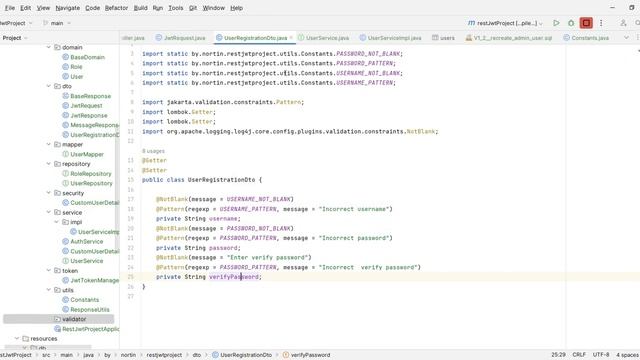The image size is (640, 360).
Task: Click UserRegistrationDto in the breadcrumb bar
Action: [x=242, y=355]
